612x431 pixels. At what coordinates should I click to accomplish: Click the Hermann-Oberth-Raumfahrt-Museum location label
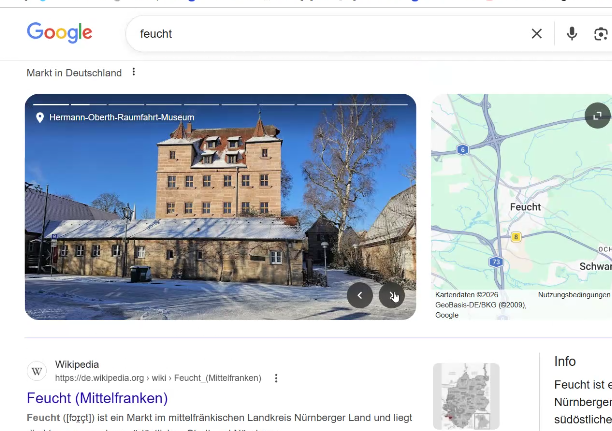(x=122, y=117)
